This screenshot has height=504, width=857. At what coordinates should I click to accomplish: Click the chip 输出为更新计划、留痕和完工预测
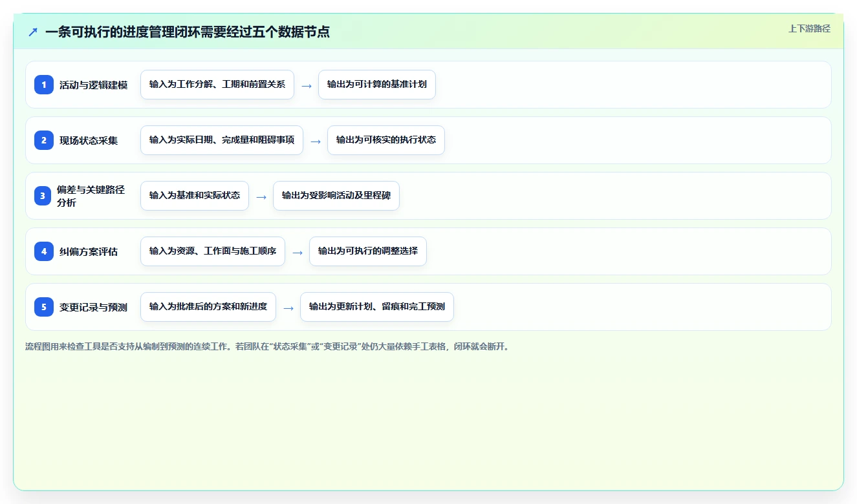click(x=377, y=307)
